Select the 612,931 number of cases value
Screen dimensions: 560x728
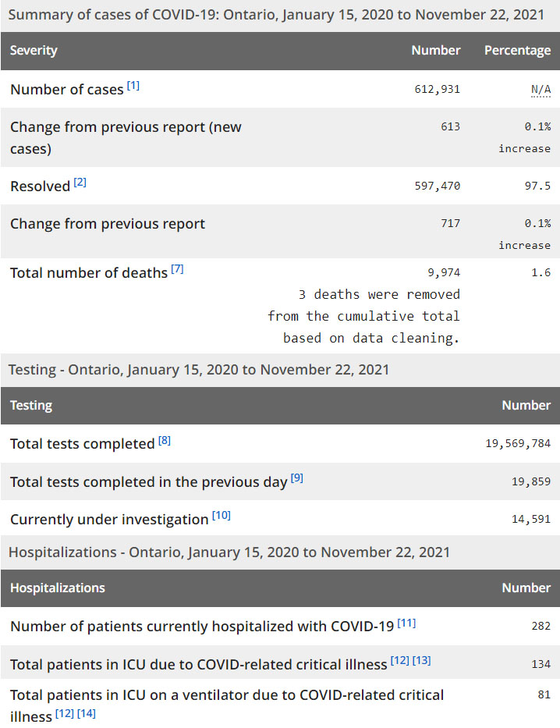437,89
